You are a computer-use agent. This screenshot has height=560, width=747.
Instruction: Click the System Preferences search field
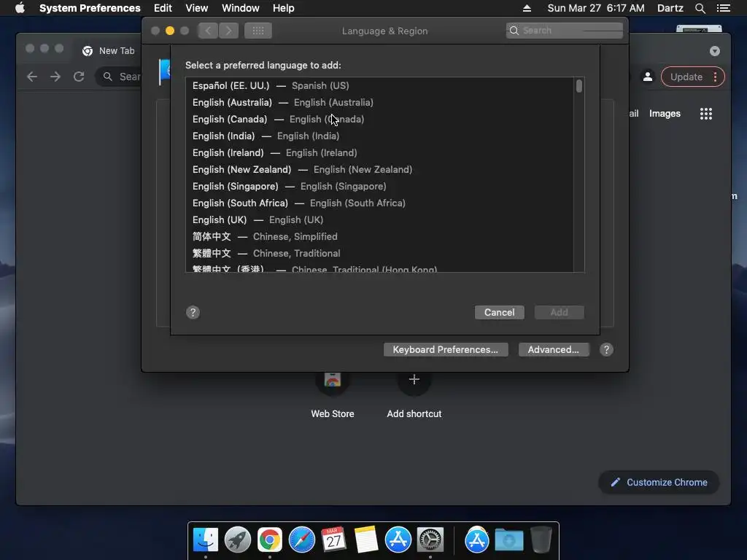[565, 31]
